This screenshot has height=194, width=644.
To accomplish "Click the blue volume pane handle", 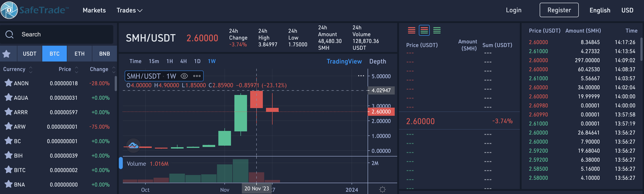I will pos(121,163).
